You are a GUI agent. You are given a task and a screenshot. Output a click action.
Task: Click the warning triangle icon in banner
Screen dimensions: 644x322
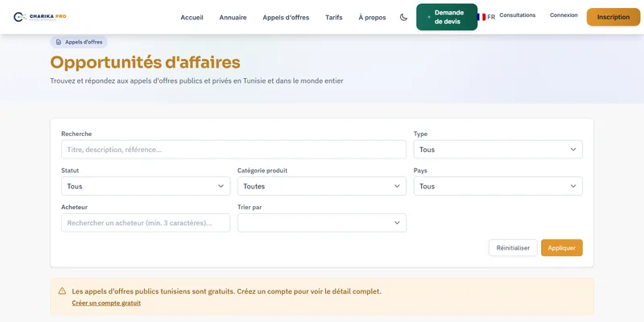(x=62, y=291)
